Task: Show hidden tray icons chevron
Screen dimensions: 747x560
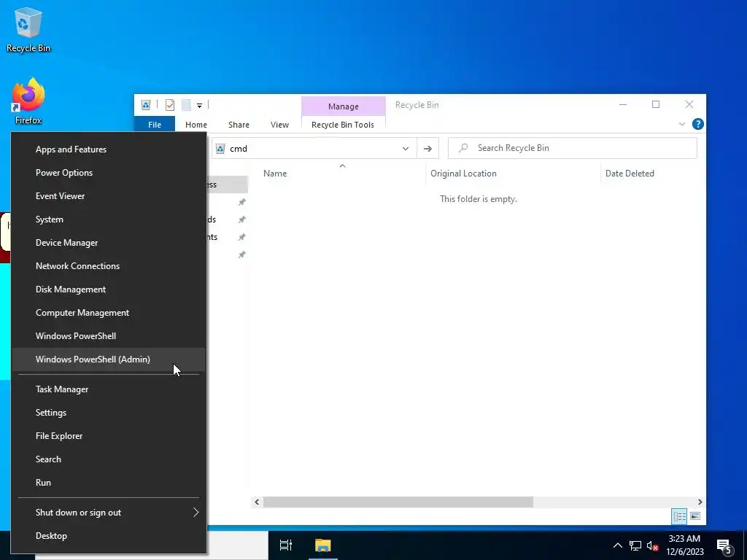Action: coord(617,545)
